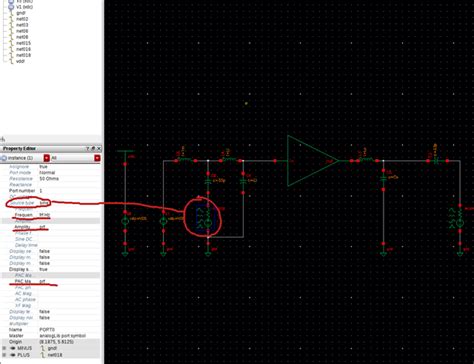Image resolution: width=474 pixels, height=364 pixels.
Task: Select the capacitor labeled c=10p
Action: [x=208, y=181]
